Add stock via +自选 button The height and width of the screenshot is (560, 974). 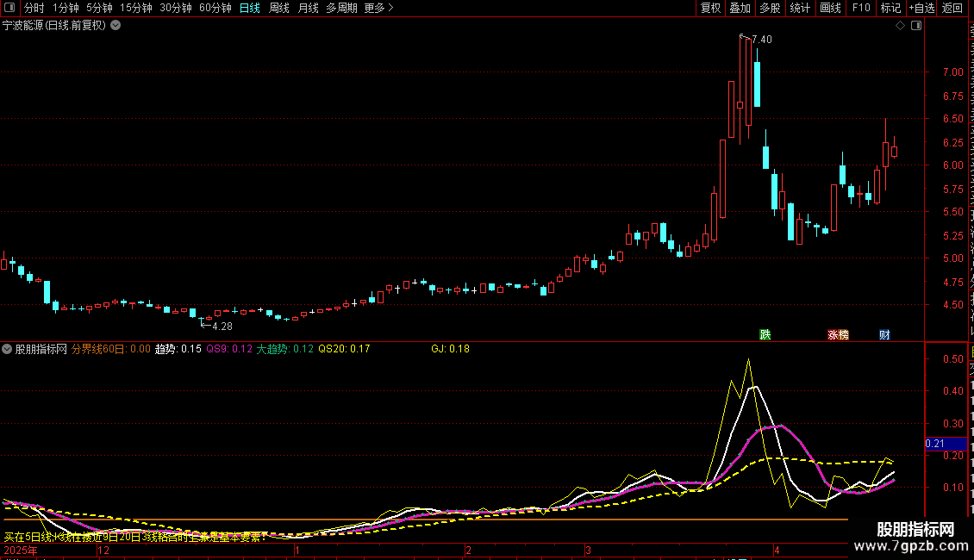pyautogui.click(x=921, y=8)
